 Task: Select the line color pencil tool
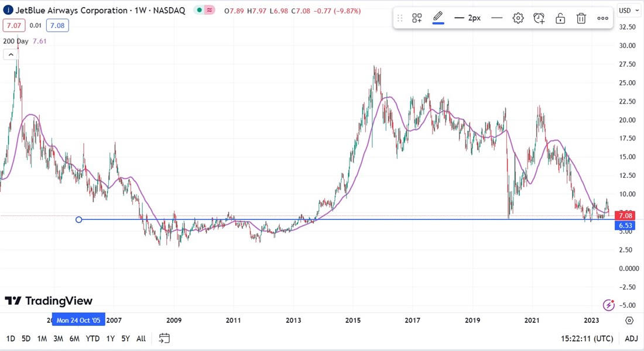(x=438, y=18)
